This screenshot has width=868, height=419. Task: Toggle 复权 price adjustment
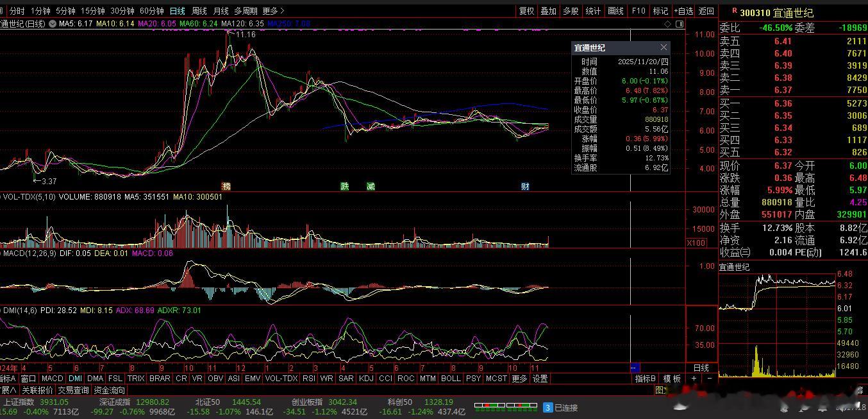pyautogui.click(x=526, y=11)
